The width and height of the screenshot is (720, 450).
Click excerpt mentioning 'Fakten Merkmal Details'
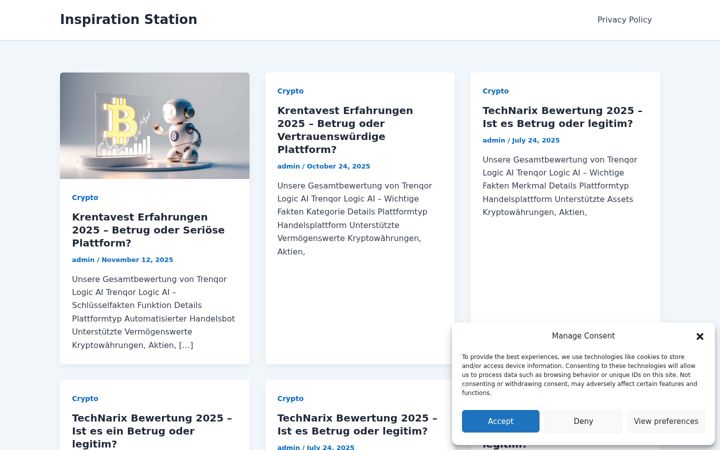(560, 186)
